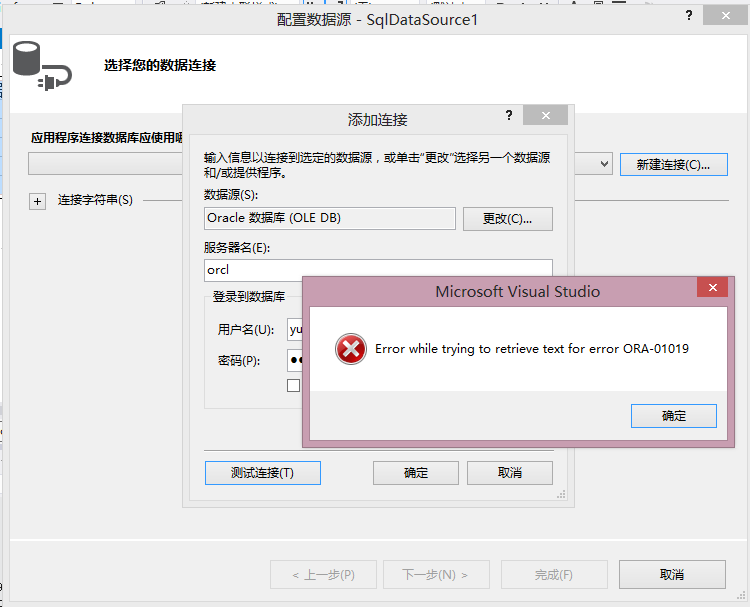
Task: Click the red error icon in the message box
Action: (351, 349)
